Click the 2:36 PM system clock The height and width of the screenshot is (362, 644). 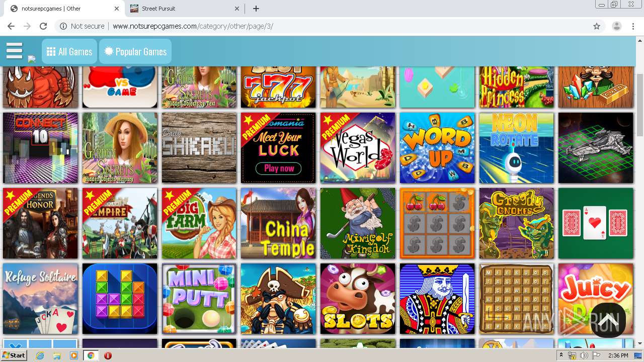(618, 355)
